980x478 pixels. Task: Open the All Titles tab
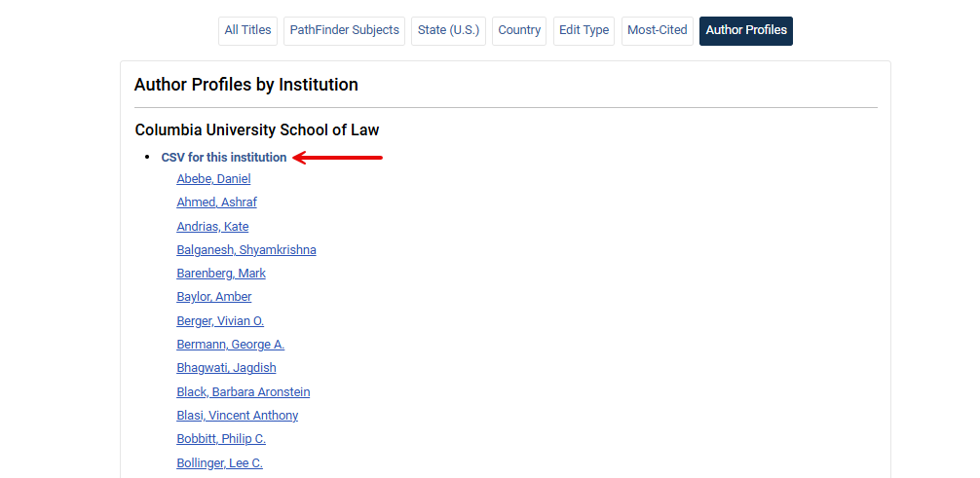click(247, 30)
